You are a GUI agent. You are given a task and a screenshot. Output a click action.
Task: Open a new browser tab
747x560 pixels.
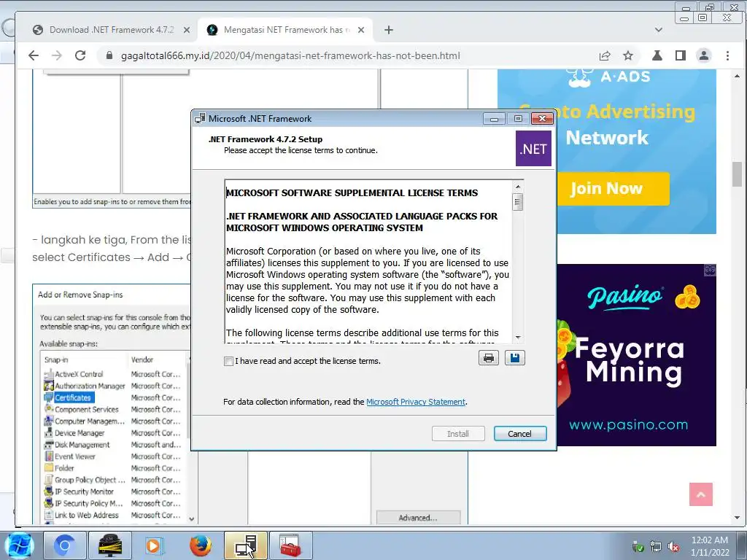tap(389, 30)
